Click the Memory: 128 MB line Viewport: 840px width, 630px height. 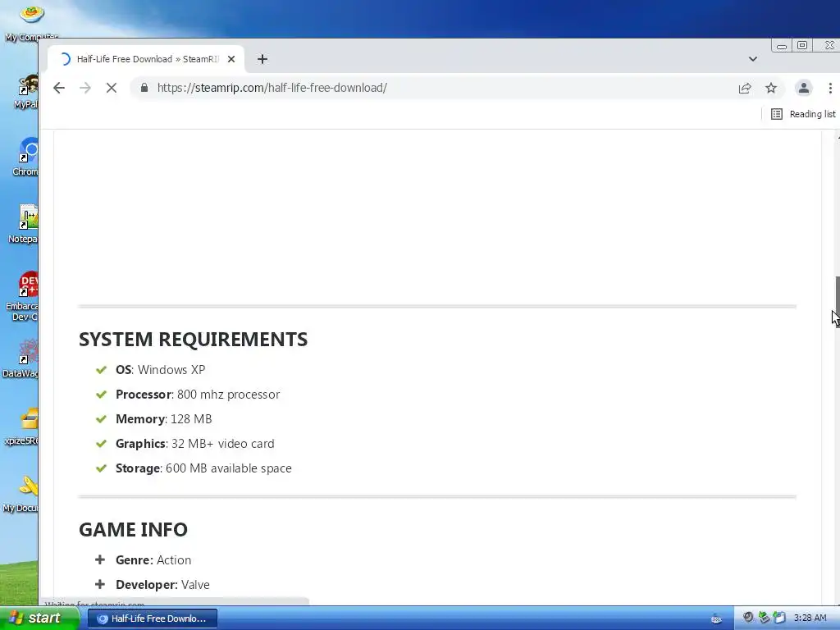click(163, 419)
